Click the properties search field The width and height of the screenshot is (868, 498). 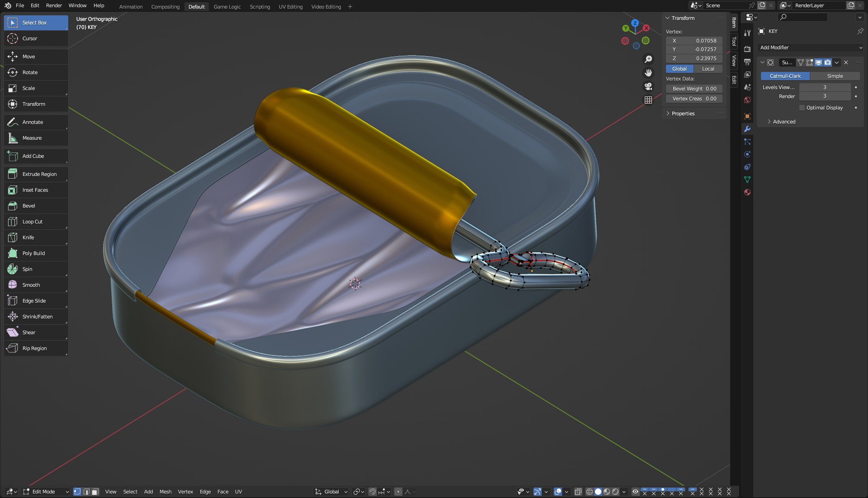click(803, 17)
